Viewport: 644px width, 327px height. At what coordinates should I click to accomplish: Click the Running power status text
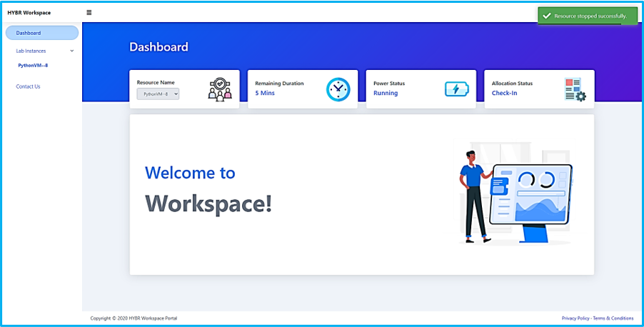tap(386, 94)
